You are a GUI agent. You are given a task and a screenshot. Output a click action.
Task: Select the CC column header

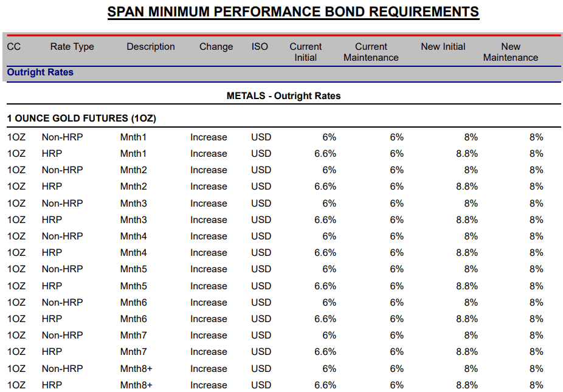pyautogui.click(x=13, y=47)
